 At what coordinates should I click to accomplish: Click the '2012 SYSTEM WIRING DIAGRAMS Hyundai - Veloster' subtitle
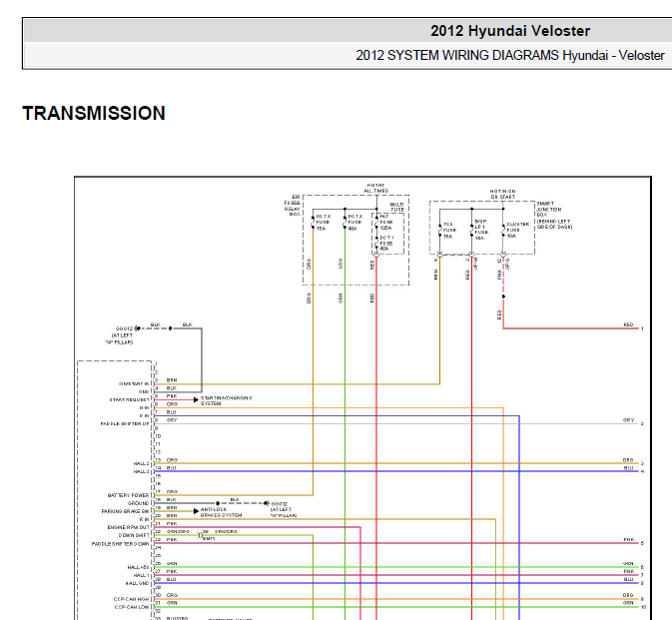coord(510,55)
